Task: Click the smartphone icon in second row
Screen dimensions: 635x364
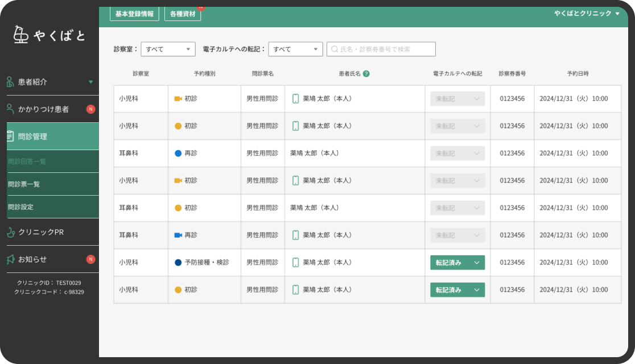Action: tap(296, 126)
